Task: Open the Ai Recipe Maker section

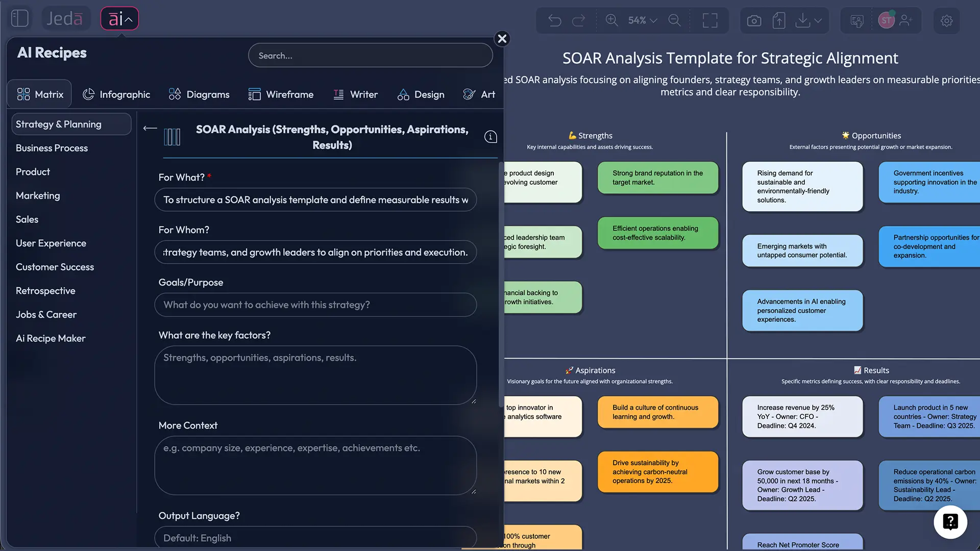Action: pyautogui.click(x=50, y=338)
